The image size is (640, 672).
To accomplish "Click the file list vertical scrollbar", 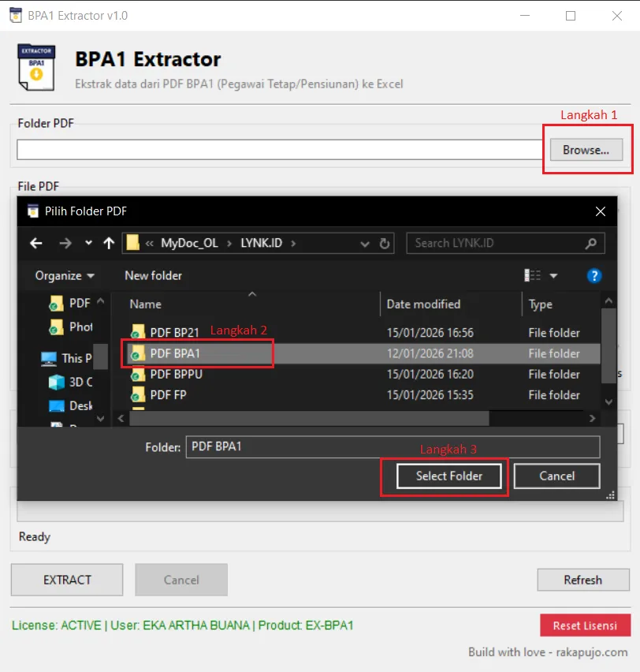I will [x=608, y=347].
